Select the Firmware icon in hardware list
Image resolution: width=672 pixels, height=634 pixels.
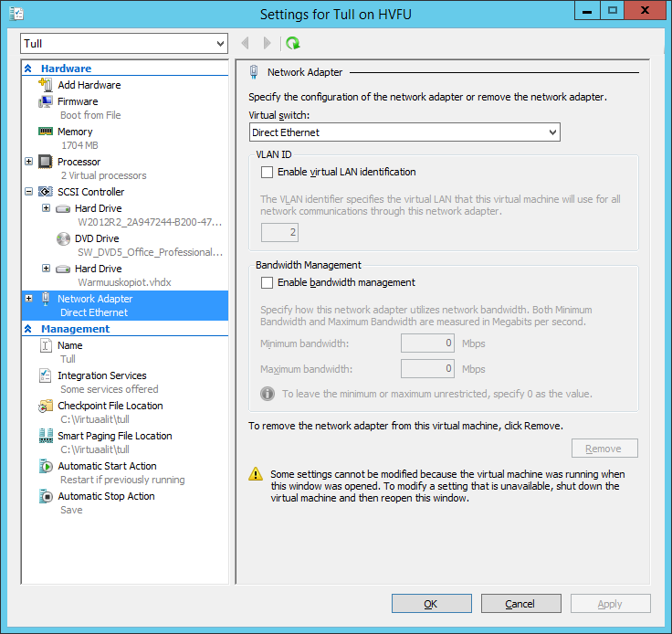tap(46, 101)
